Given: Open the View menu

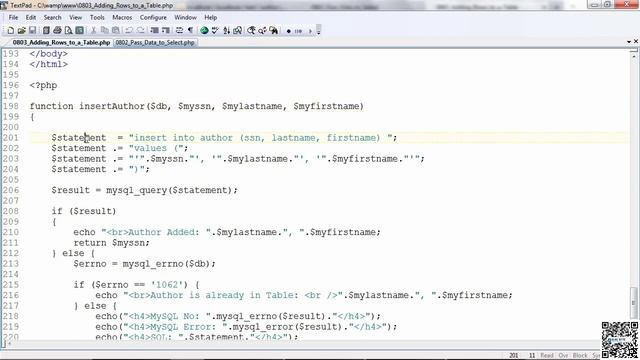Looking at the screenshot, I should 75,17.
